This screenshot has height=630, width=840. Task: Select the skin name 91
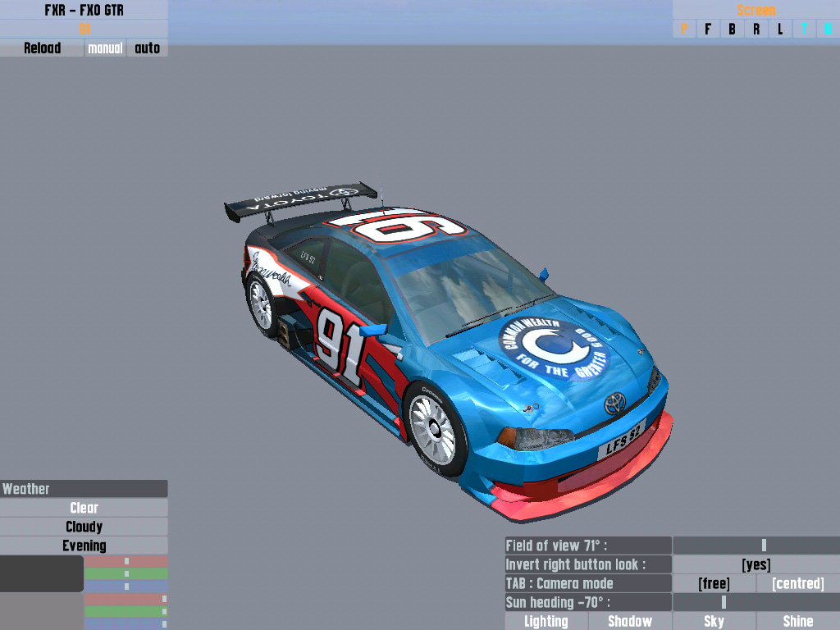coord(84,29)
